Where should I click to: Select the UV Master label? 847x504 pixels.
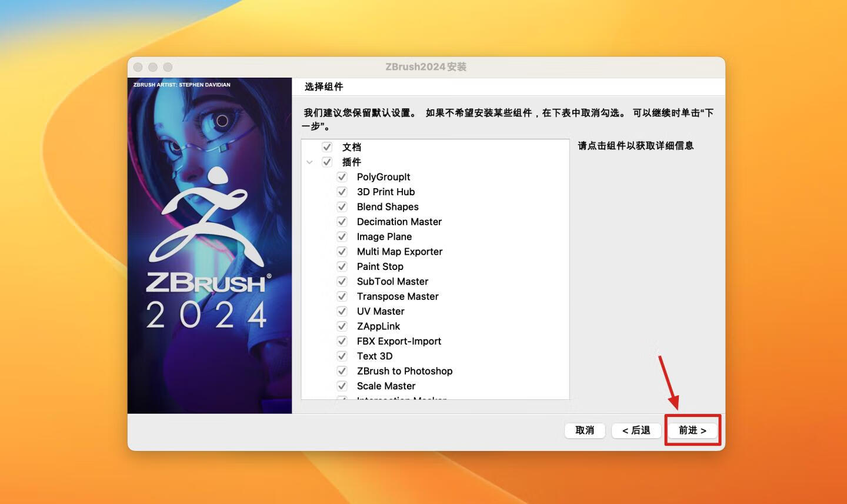pyautogui.click(x=381, y=311)
